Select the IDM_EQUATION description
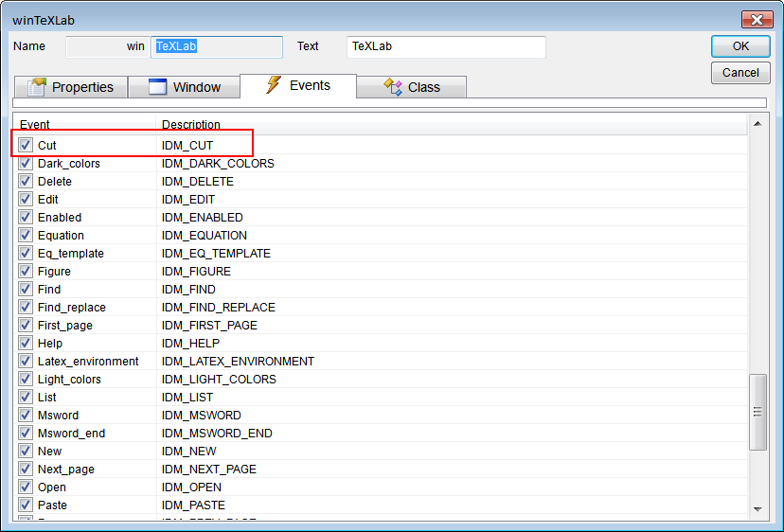The image size is (784, 532). 205,236
